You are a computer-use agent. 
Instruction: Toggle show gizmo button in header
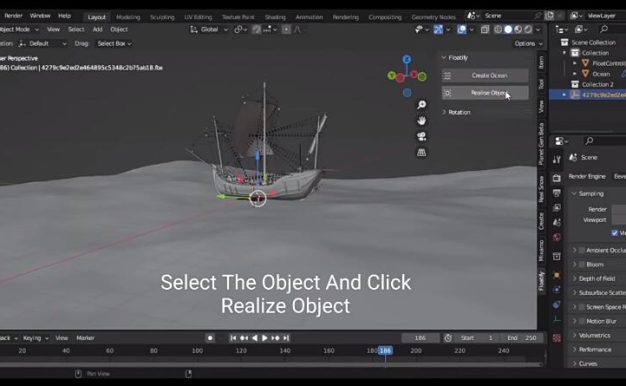tap(438, 29)
